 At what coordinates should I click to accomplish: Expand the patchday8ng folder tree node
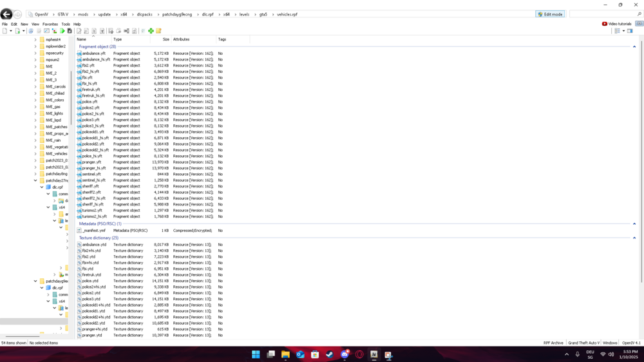tap(35, 174)
